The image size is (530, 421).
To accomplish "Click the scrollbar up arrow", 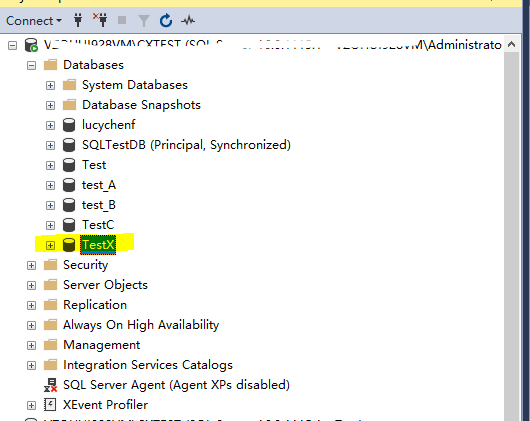I will pos(511,44).
